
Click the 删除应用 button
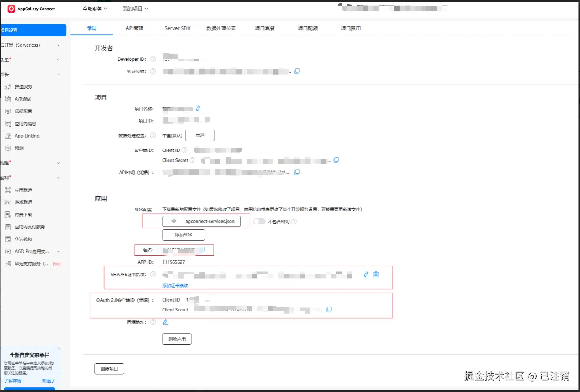tap(177, 339)
